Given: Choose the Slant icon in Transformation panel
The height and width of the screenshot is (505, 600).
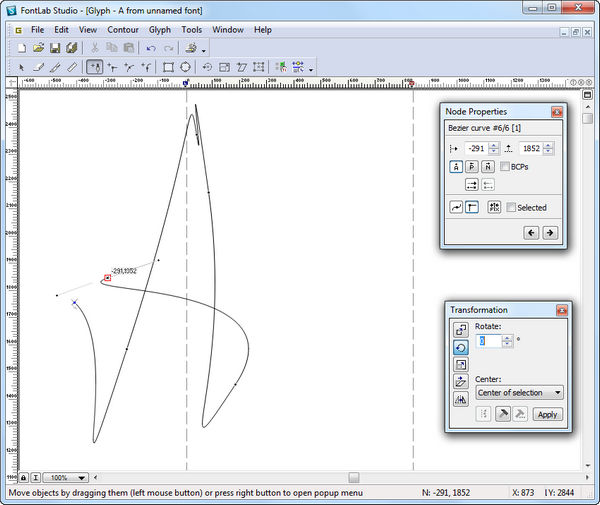Looking at the screenshot, I should coord(461,381).
